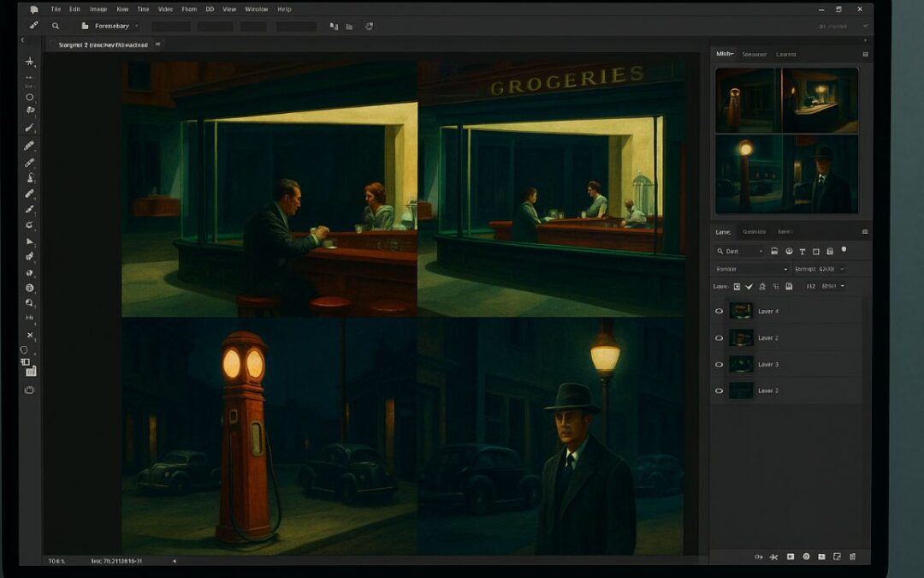
Task: Click the new group icon at panel bottom
Action: [821, 557]
